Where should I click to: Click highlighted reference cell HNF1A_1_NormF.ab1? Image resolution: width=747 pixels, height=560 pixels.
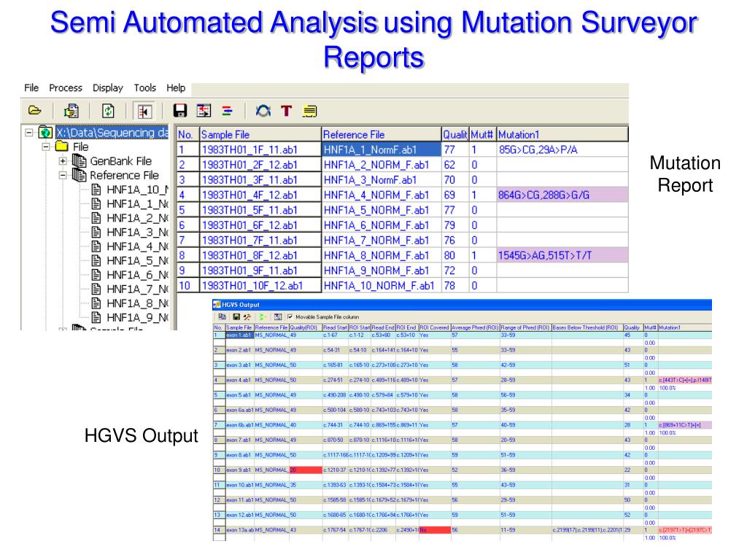pyautogui.click(x=381, y=149)
